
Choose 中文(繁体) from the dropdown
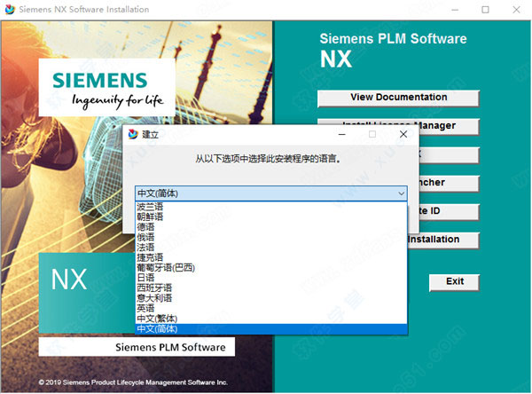159,319
